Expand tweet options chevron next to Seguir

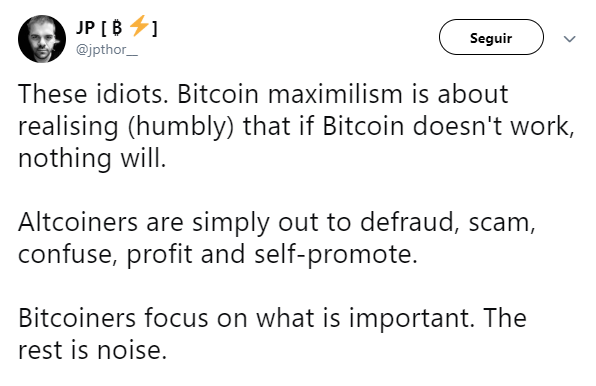[569, 39]
